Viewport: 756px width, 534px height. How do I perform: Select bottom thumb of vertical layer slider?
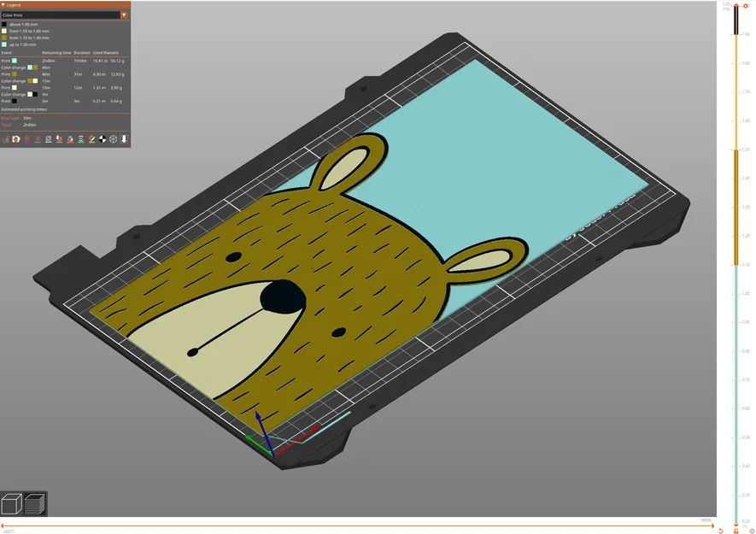tap(736, 525)
